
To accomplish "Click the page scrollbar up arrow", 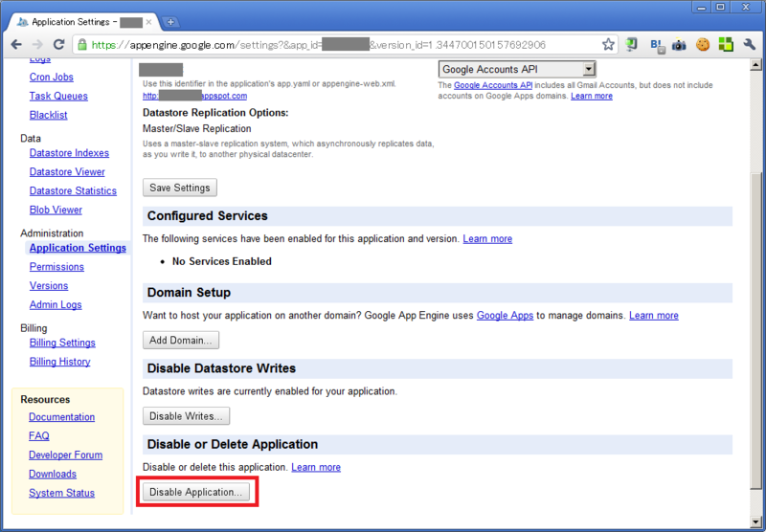I will coord(755,65).
